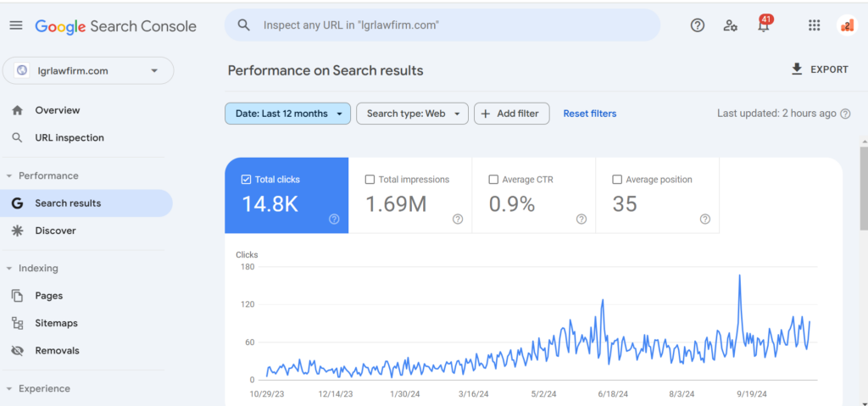Collapse the Indexing section
This screenshot has height=406, width=868.
[8, 269]
